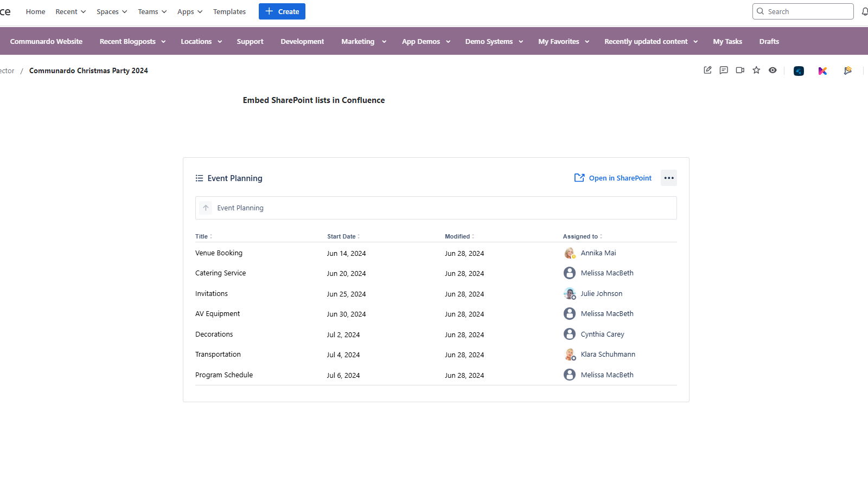Expand the Apps dropdown
This screenshot has width=868, height=483.
[190, 11]
